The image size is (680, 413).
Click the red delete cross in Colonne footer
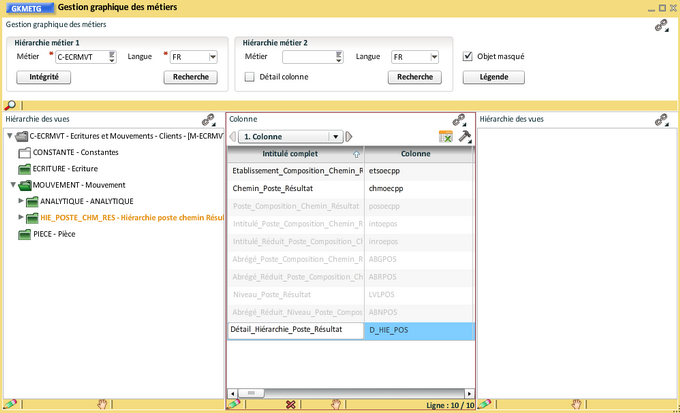coord(290,404)
